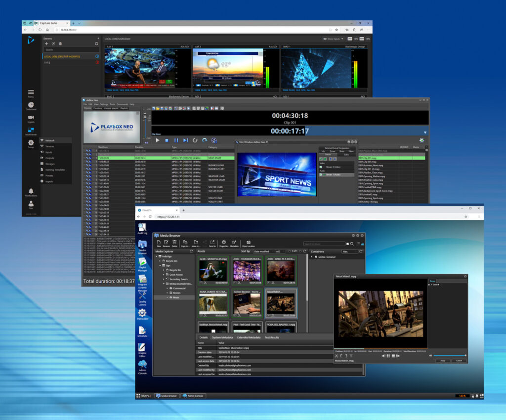Select the Details tab in Media Browser
Viewport: 506px width, 420px height.
point(203,337)
